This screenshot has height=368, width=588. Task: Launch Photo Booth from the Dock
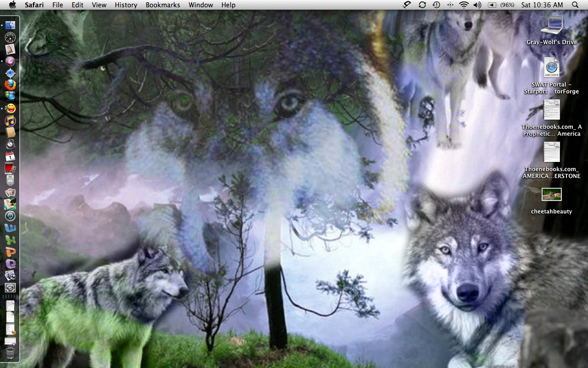[x=10, y=168]
